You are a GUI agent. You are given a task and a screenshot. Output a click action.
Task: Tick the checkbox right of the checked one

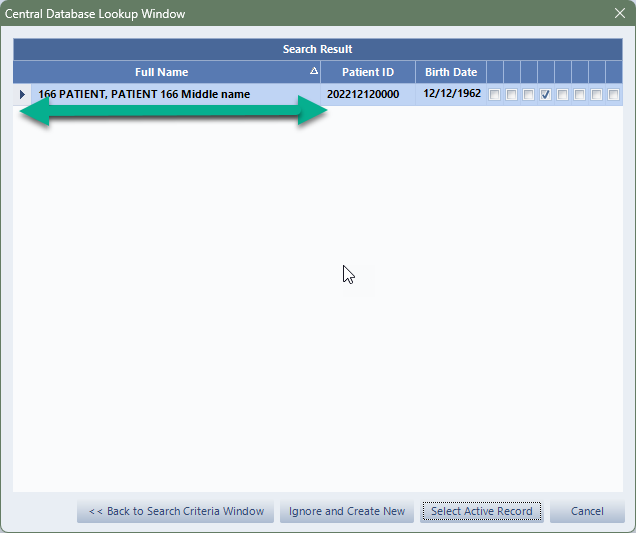[x=563, y=95]
